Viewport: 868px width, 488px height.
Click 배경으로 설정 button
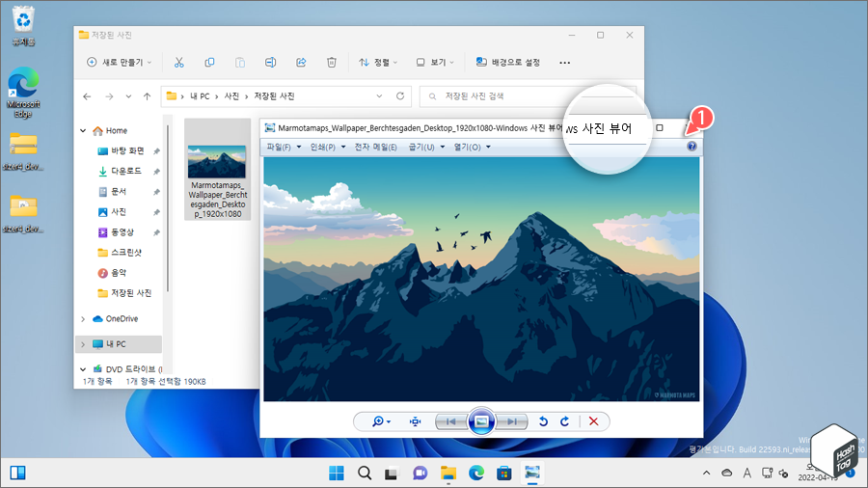click(x=507, y=63)
